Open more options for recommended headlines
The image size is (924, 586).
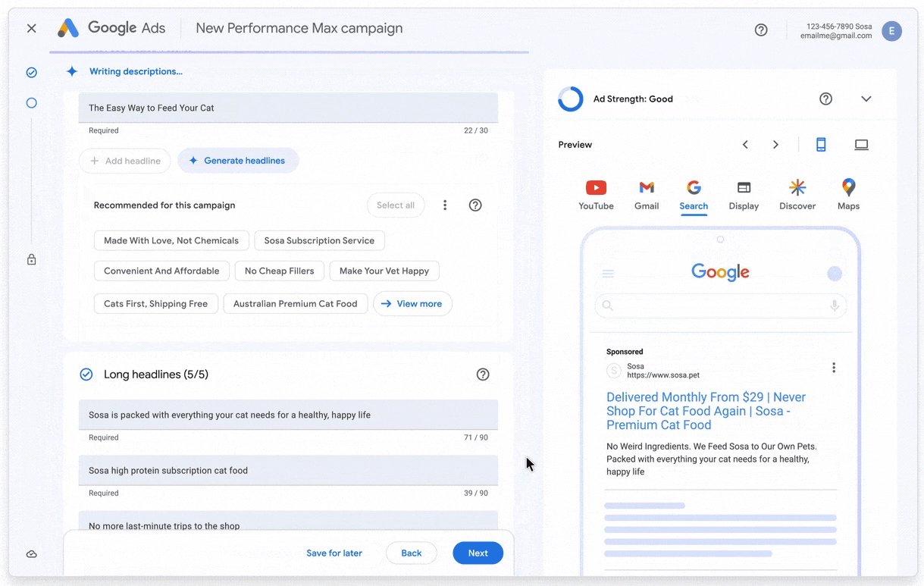(445, 205)
